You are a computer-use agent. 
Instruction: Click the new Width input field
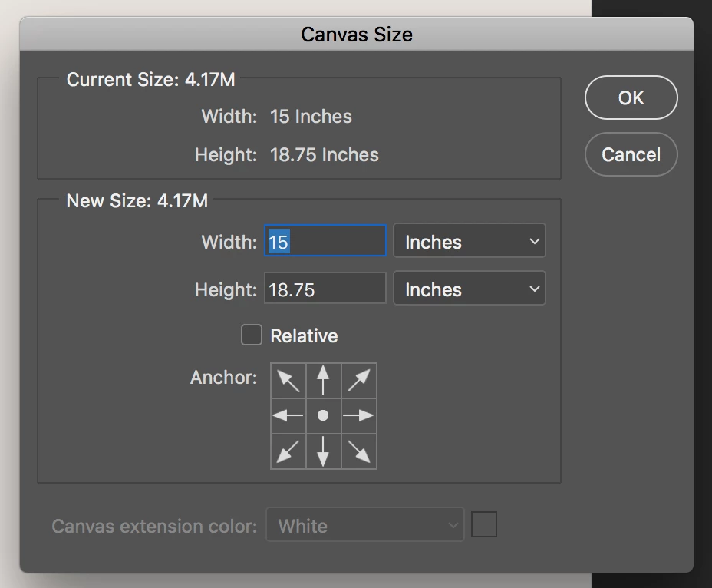point(325,242)
